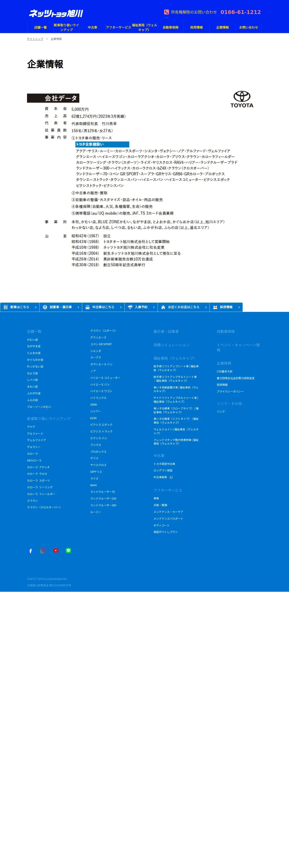This screenshot has height=868, width=289.
Task: Open the bZ4X footer link
Action: click(94, 418)
